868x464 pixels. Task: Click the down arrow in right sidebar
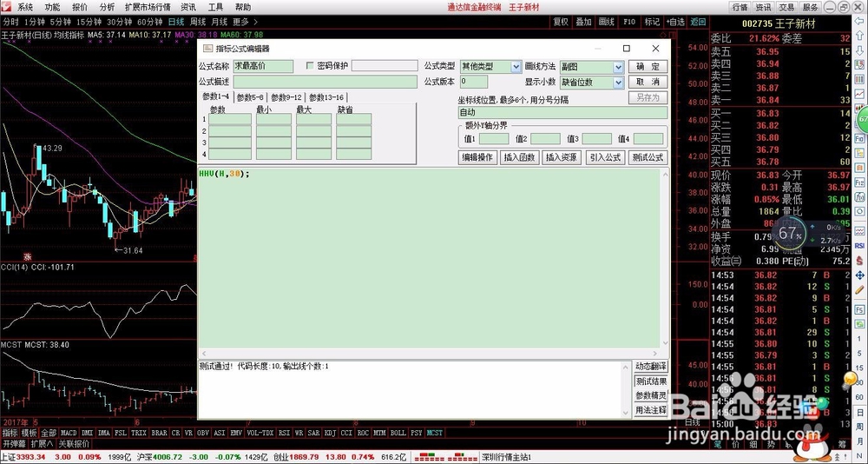[x=859, y=50]
